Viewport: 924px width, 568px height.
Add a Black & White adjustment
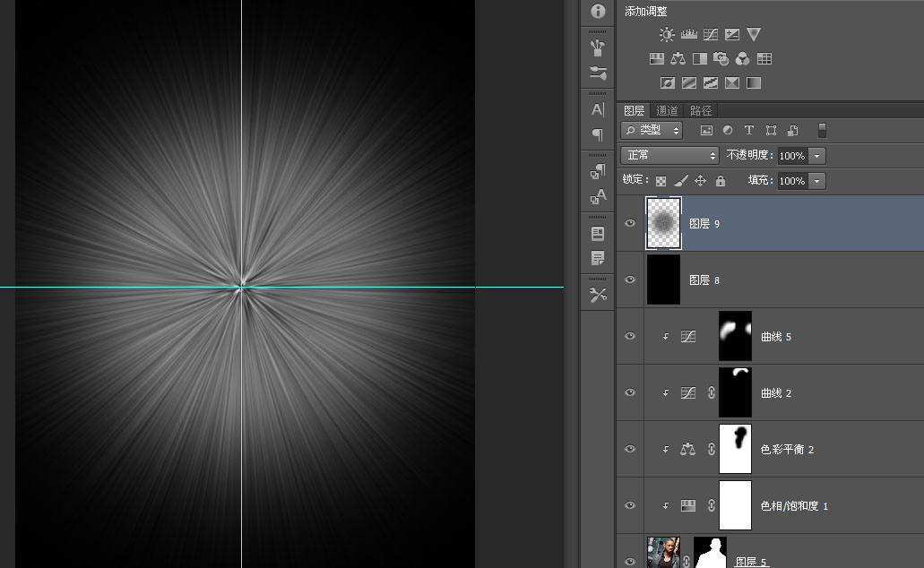[x=700, y=58]
